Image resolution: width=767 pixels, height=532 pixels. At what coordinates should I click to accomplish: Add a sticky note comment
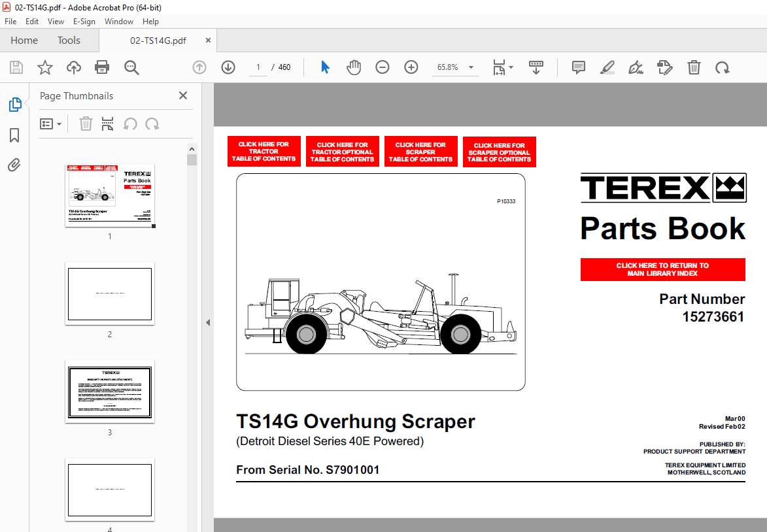(x=578, y=67)
